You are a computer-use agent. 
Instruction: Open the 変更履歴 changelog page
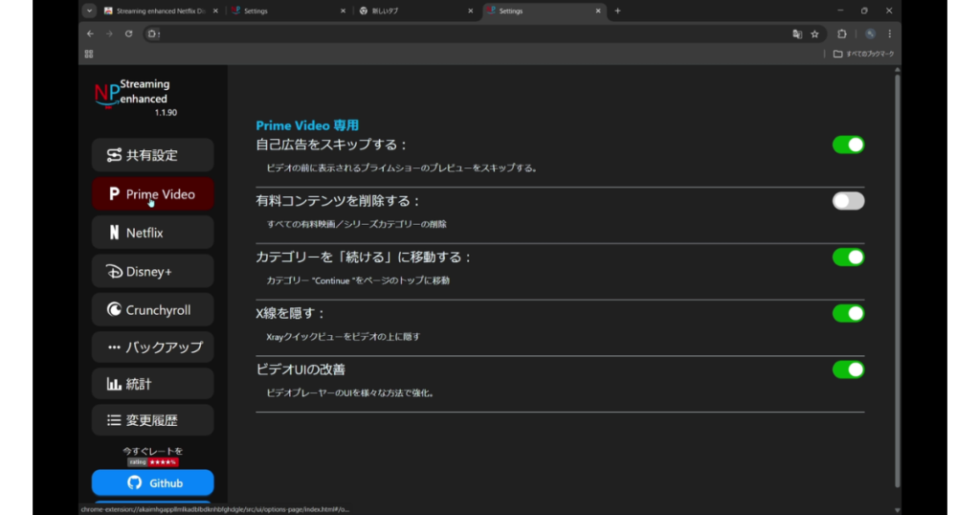point(152,420)
